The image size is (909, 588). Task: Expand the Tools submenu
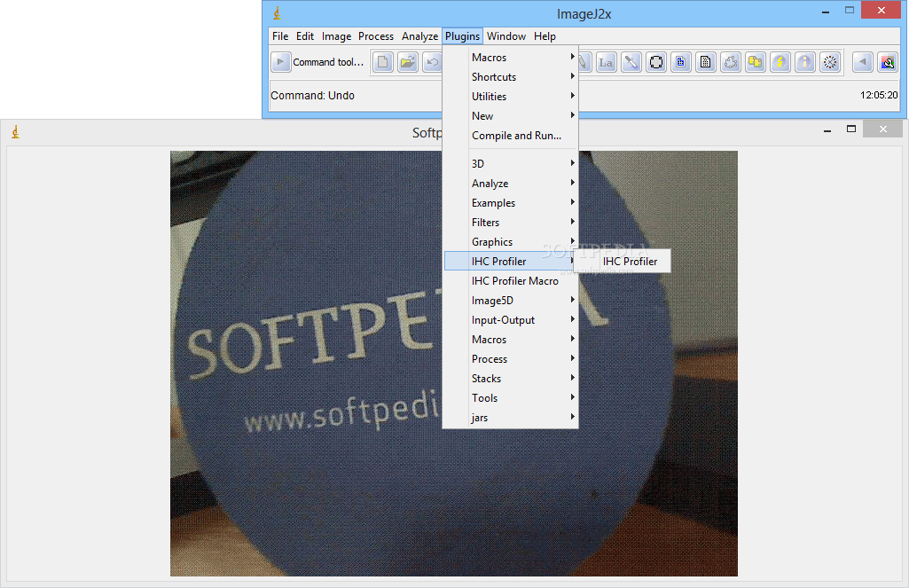click(511, 398)
